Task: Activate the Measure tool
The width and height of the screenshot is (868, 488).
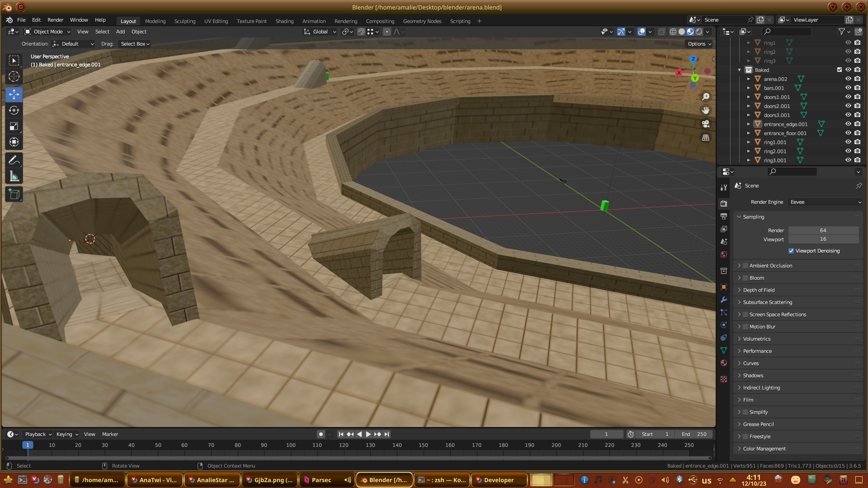Action: coord(14,177)
